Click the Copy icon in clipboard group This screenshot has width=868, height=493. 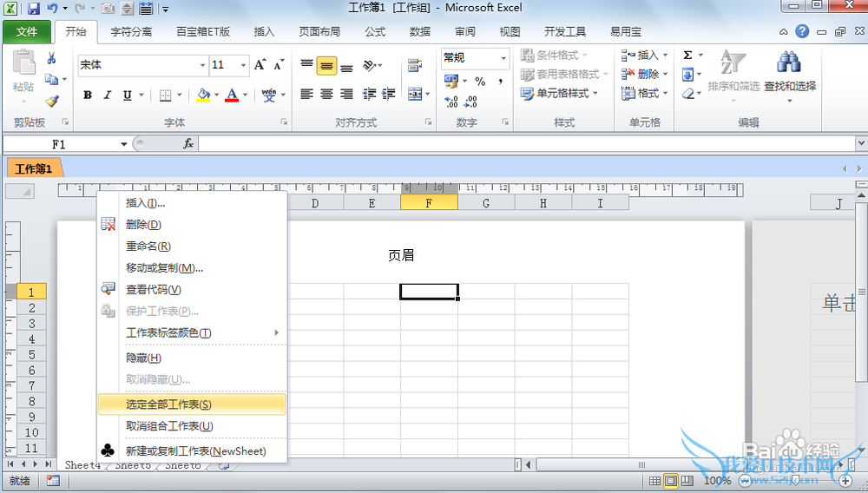[51, 79]
